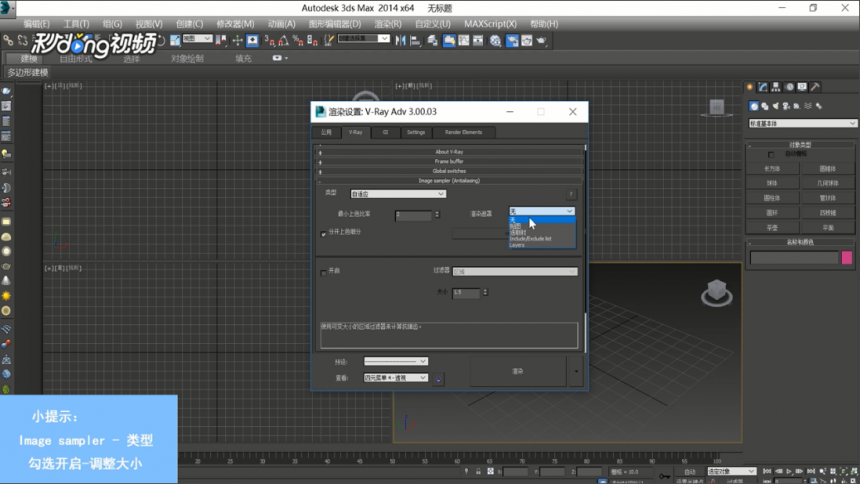The width and height of the screenshot is (860, 484).
Task: Select the Move transform tool icon
Action: (237, 40)
